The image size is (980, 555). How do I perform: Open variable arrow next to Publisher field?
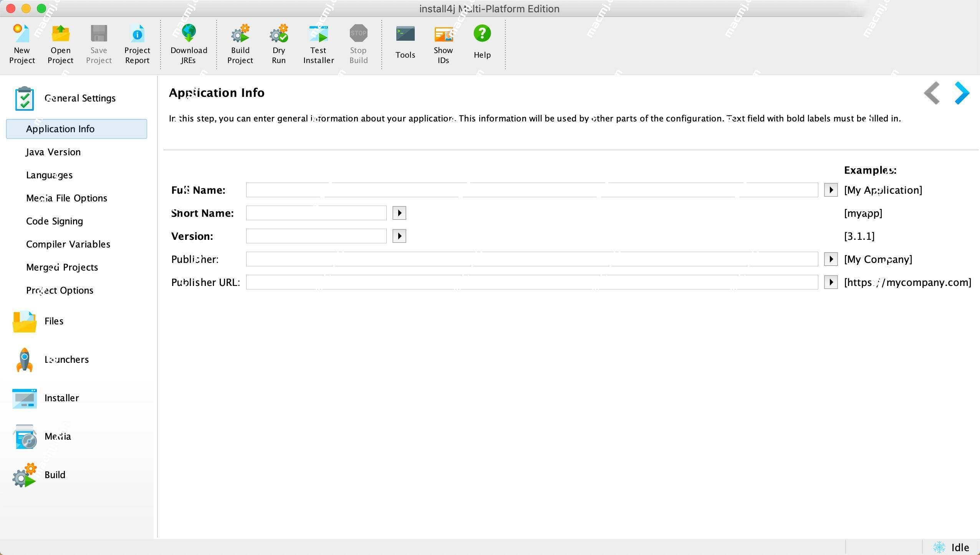(831, 259)
